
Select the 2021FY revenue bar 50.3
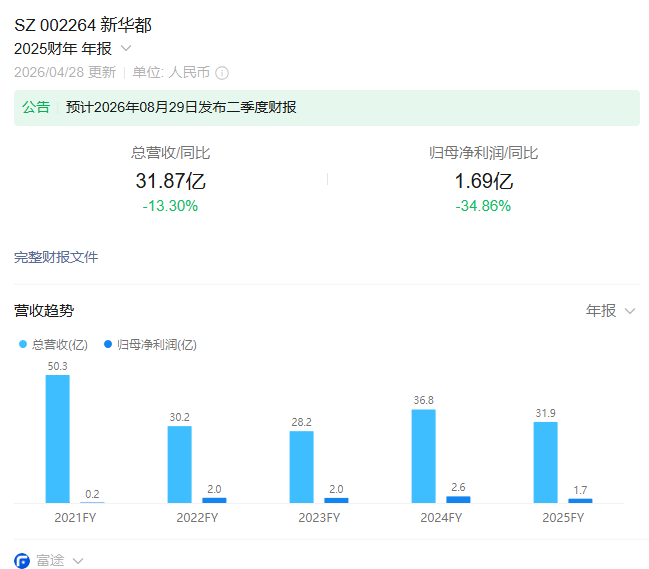tap(58, 439)
